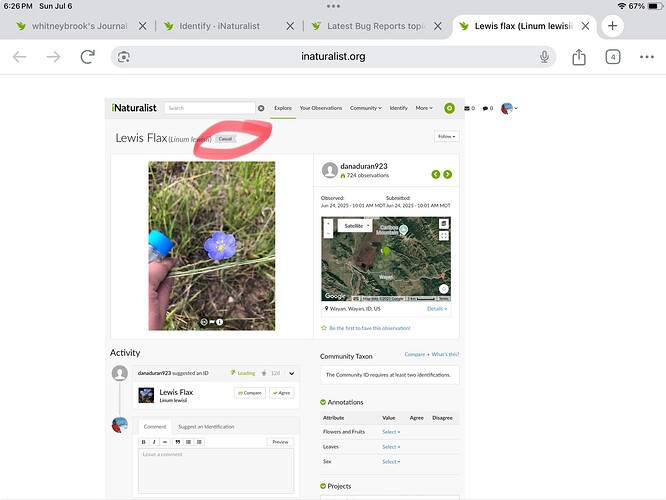Zoom in on the map

pos(328,223)
